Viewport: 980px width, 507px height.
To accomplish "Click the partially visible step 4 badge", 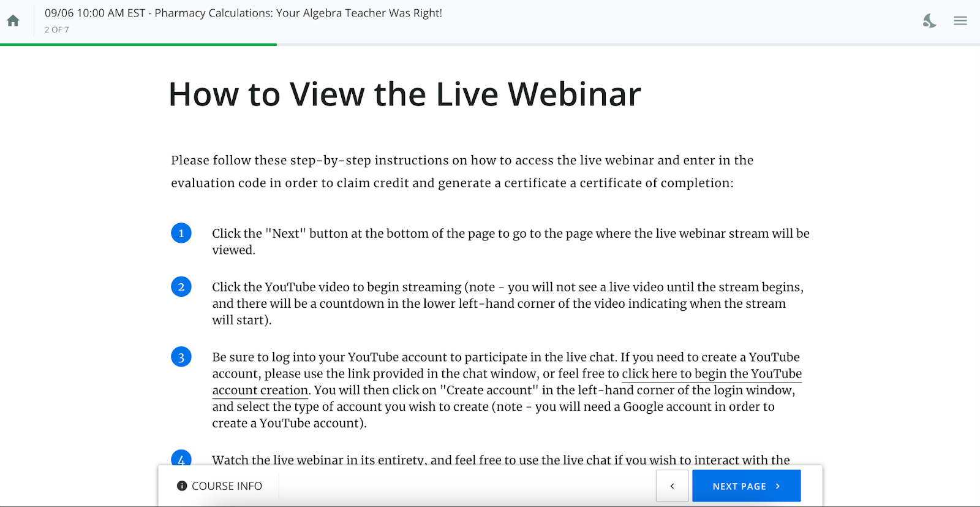I will click(x=181, y=459).
